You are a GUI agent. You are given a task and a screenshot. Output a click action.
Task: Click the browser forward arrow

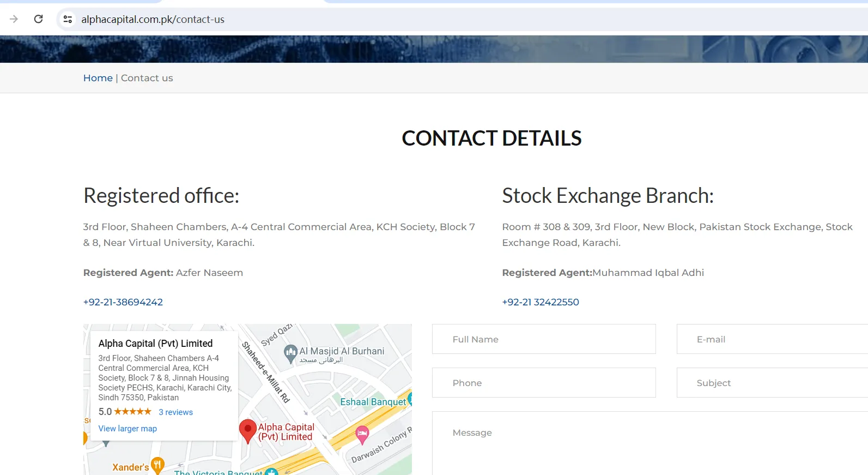click(x=14, y=19)
